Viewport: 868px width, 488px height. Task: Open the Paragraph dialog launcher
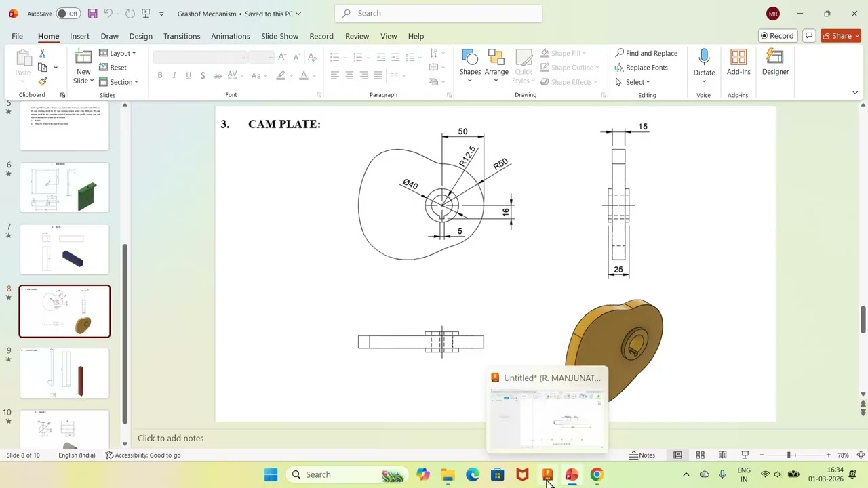pyautogui.click(x=449, y=96)
